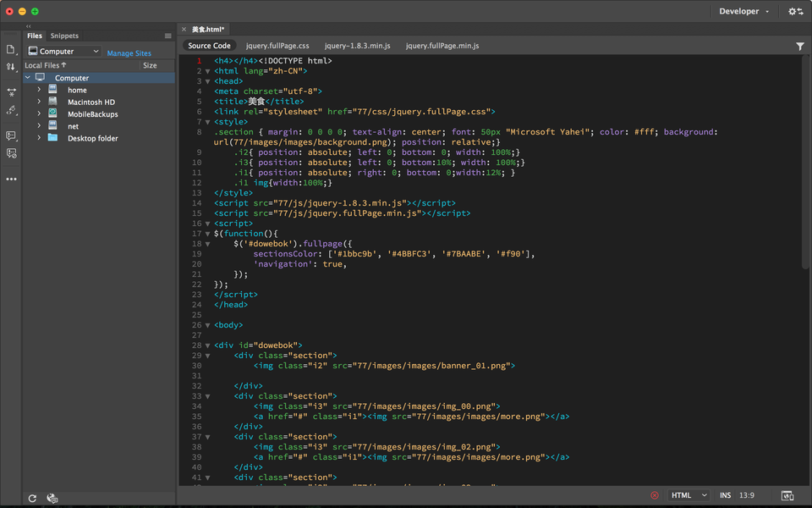Collapse the head fold triangle at line 3
The height and width of the screenshot is (508, 812).
pos(208,81)
